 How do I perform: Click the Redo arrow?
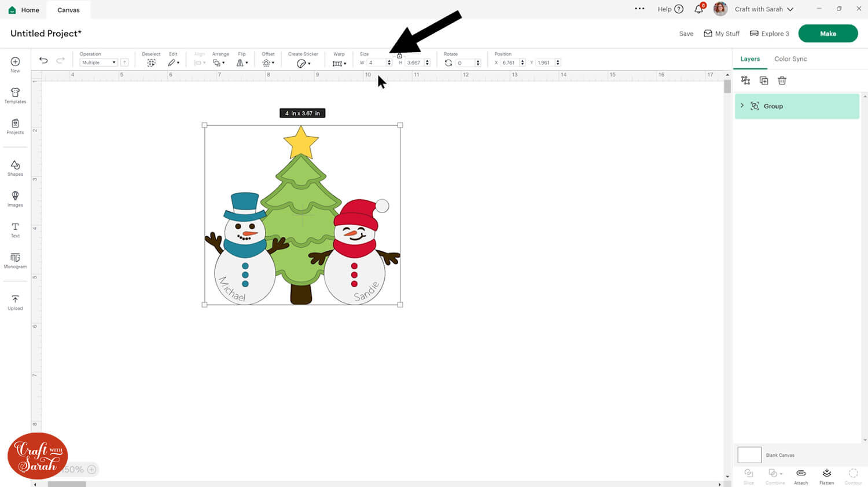60,60
